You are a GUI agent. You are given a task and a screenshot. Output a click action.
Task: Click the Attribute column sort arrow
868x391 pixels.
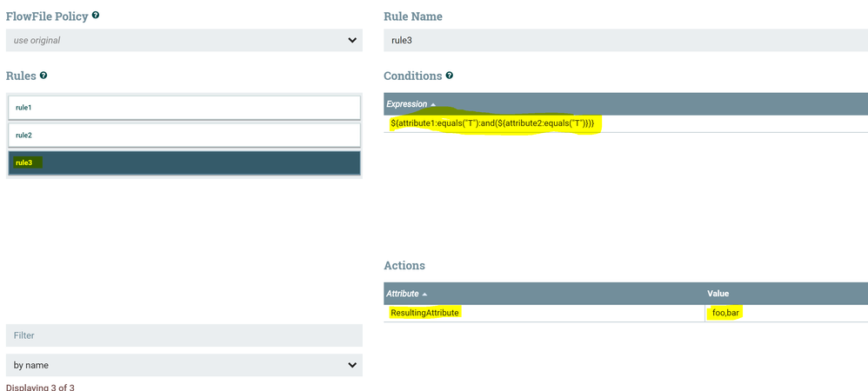tap(424, 294)
